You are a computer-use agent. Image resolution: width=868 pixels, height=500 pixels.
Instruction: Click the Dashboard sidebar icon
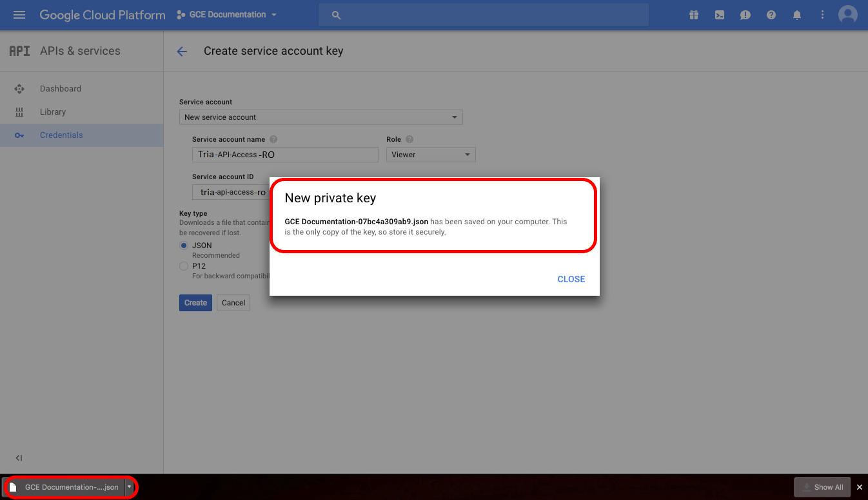(x=19, y=89)
